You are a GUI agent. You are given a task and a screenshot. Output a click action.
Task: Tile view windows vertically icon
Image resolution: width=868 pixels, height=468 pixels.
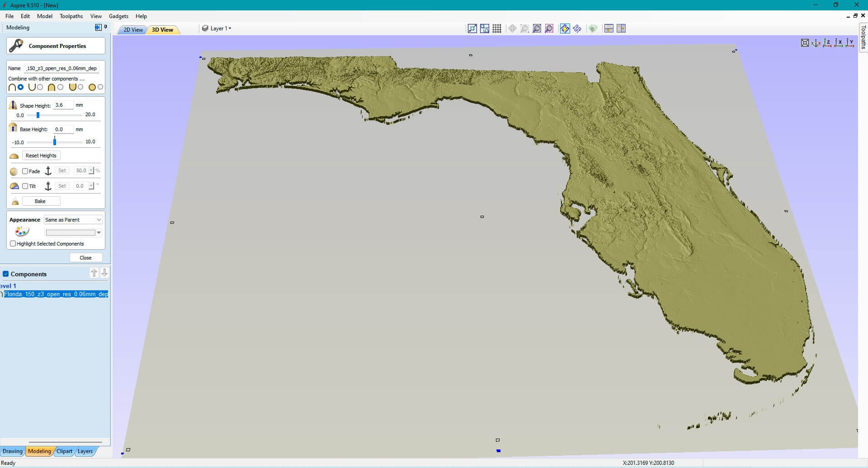pos(621,28)
